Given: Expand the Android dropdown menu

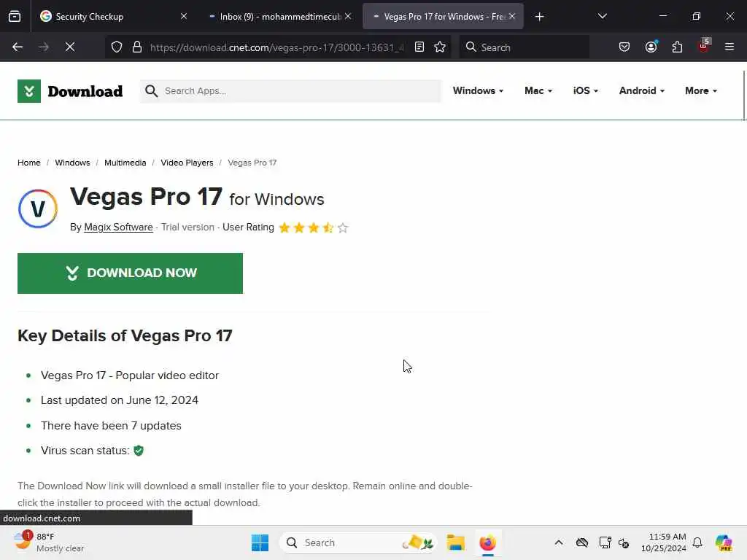Looking at the screenshot, I should tap(642, 91).
